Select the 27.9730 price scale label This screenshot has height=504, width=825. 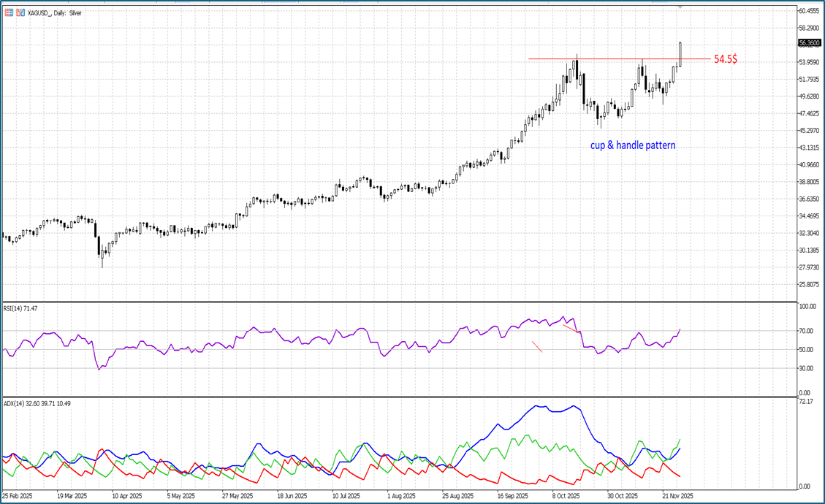[x=809, y=267]
